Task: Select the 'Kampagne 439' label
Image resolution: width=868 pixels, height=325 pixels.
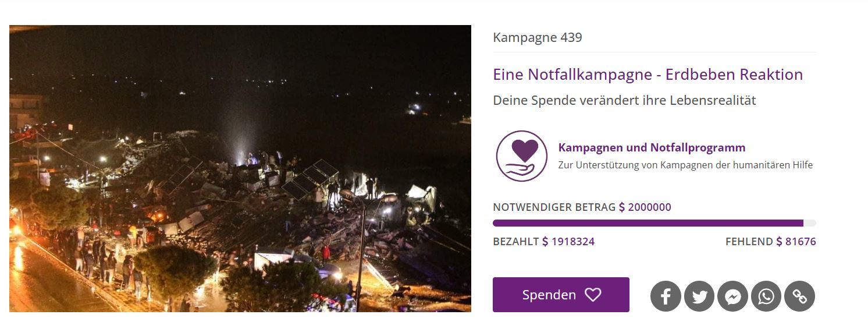Action: click(x=538, y=37)
